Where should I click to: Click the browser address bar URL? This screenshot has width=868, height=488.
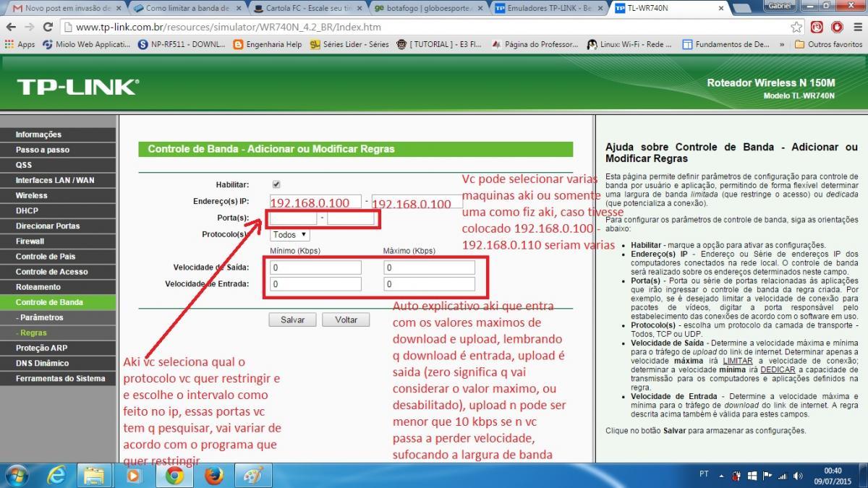(x=228, y=27)
